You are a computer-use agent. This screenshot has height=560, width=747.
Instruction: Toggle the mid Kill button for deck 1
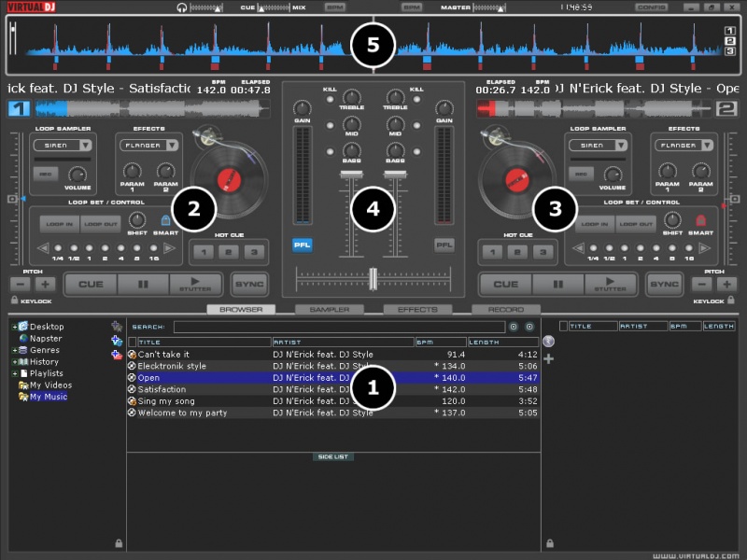coord(330,126)
